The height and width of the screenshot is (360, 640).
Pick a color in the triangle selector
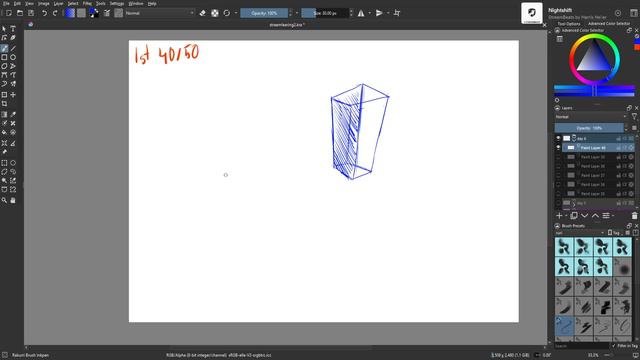pyautogui.click(x=594, y=57)
